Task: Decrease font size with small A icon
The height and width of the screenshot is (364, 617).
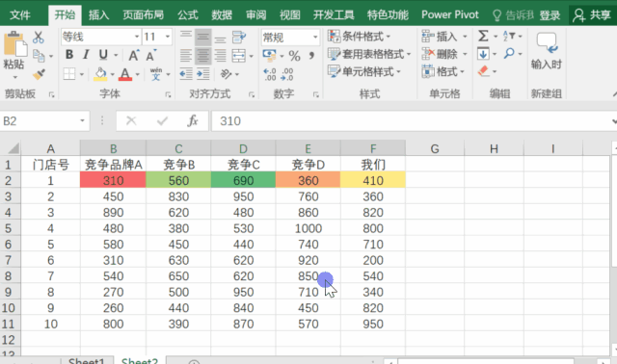Action: (x=150, y=56)
